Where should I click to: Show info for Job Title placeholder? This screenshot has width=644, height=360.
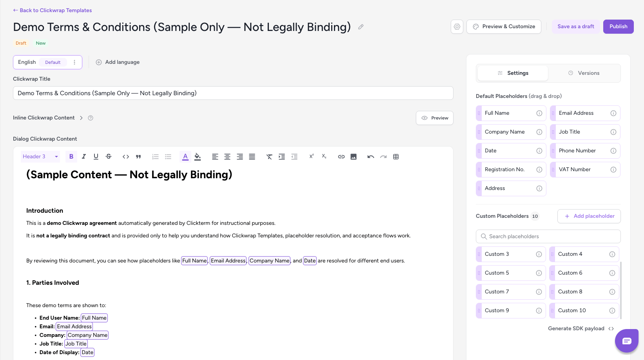coord(613,132)
